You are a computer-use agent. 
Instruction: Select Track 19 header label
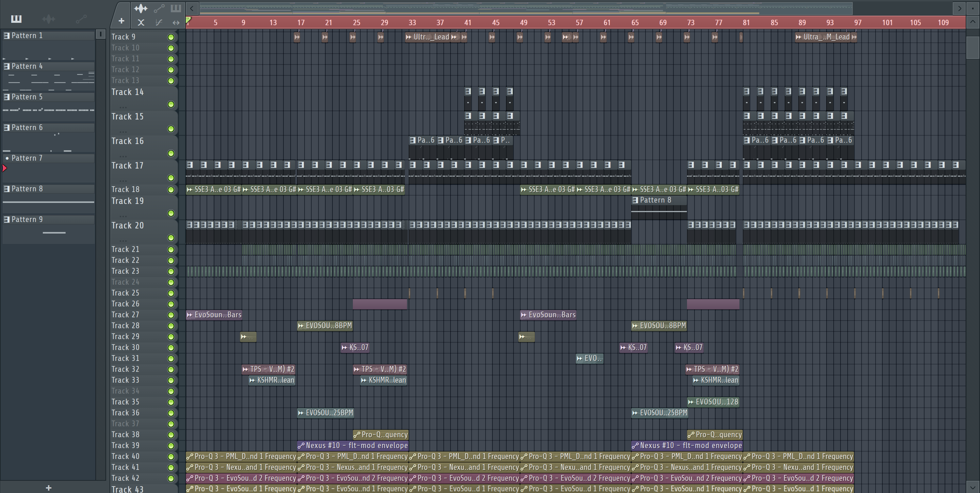pyautogui.click(x=128, y=201)
